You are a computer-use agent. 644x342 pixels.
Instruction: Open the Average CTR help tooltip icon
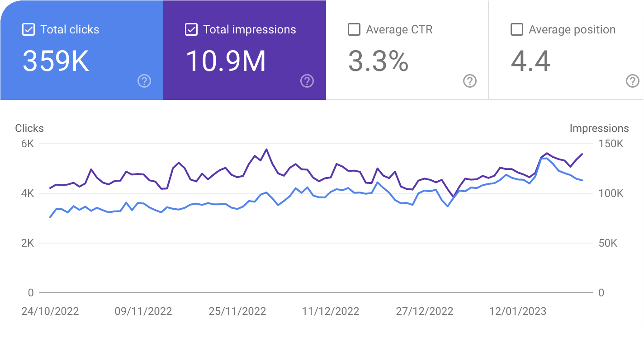[469, 81]
